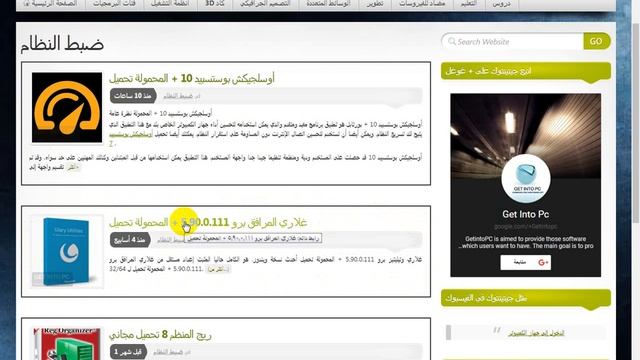Open the Auslogics BoostSpeed orange gauge thumbnail
The image size is (640, 360).
(67, 107)
